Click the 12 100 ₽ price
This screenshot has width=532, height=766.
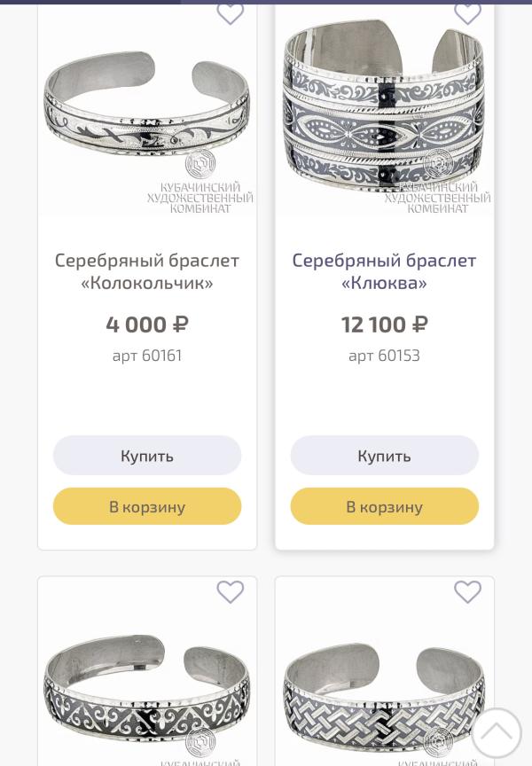pyautogui.click(x=385, y=324)
